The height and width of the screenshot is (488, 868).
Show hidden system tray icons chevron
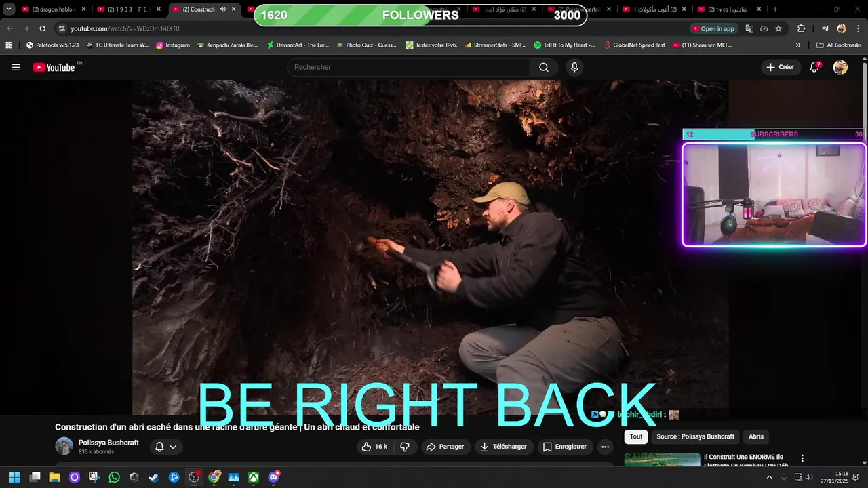(x=769, y=477)
